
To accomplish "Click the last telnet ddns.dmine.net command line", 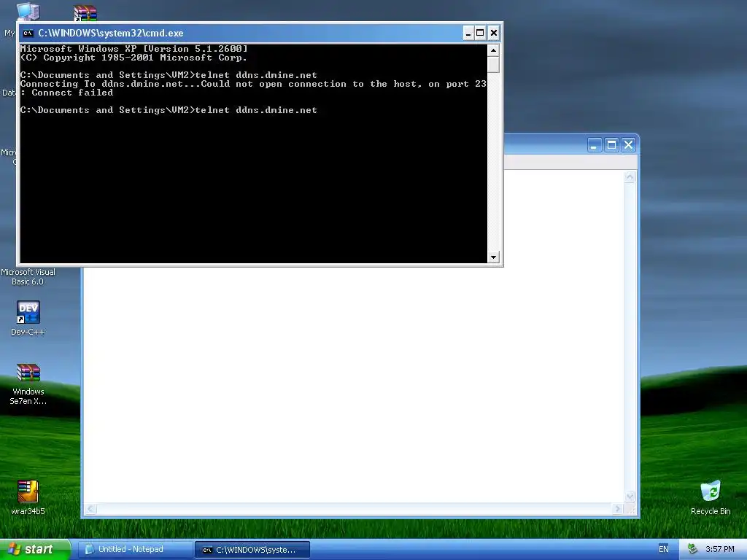I will (169, 110).
